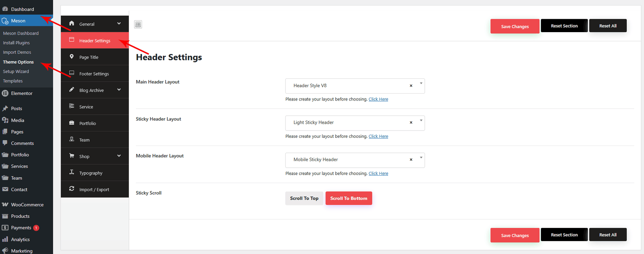The width and height of the screenshot is (644, 254).
Task: Select the Page Title pin icon
Action: click(72, 57)
